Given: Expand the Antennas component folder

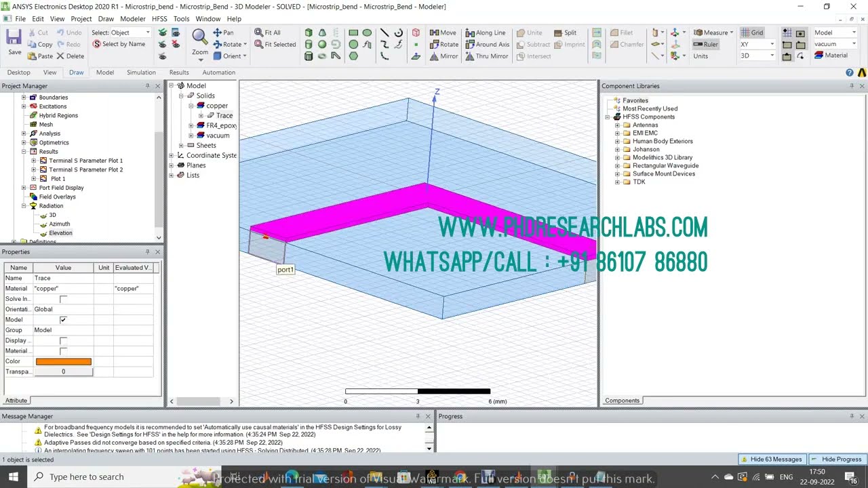Looking at the screenshot, I should 617,125.
